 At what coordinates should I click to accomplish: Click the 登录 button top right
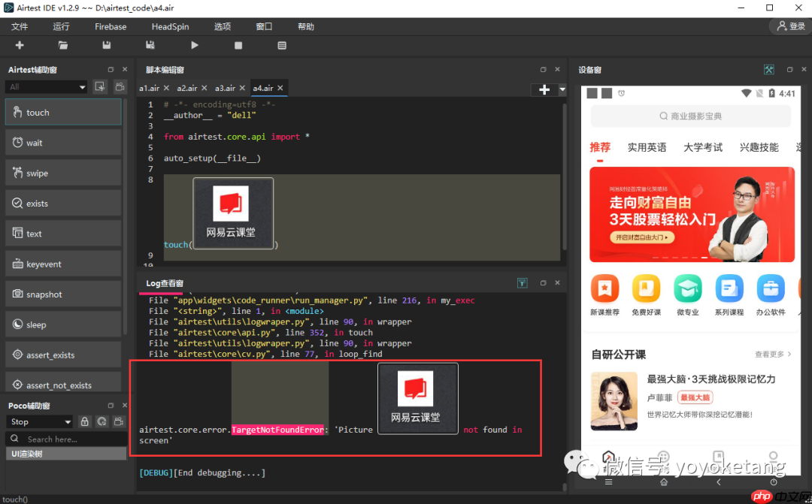pyautogui.click(x=790, y=25)
